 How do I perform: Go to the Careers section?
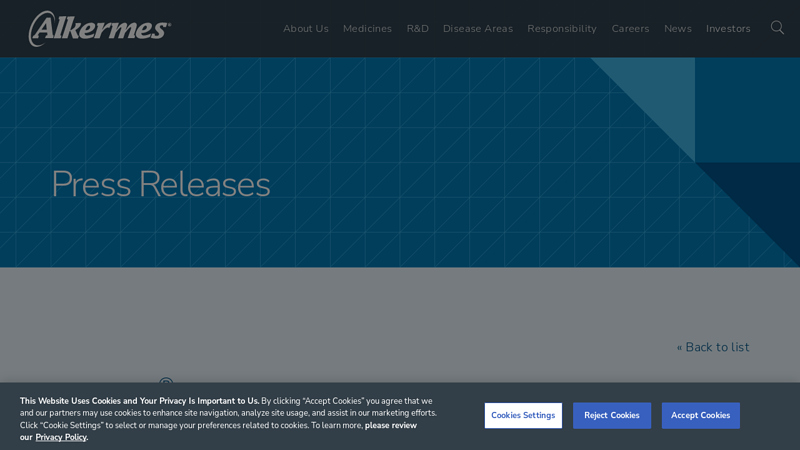(x=630, y=29)
